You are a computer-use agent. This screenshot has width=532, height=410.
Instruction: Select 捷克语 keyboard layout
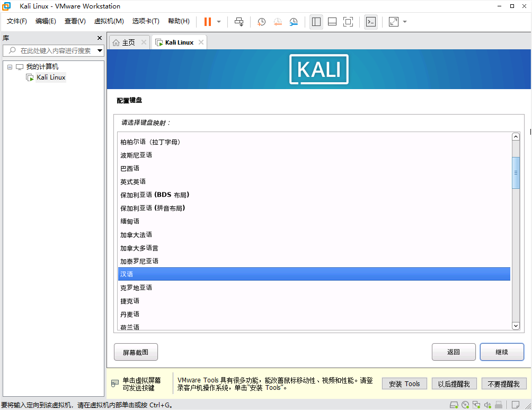(x=314, y=301)
